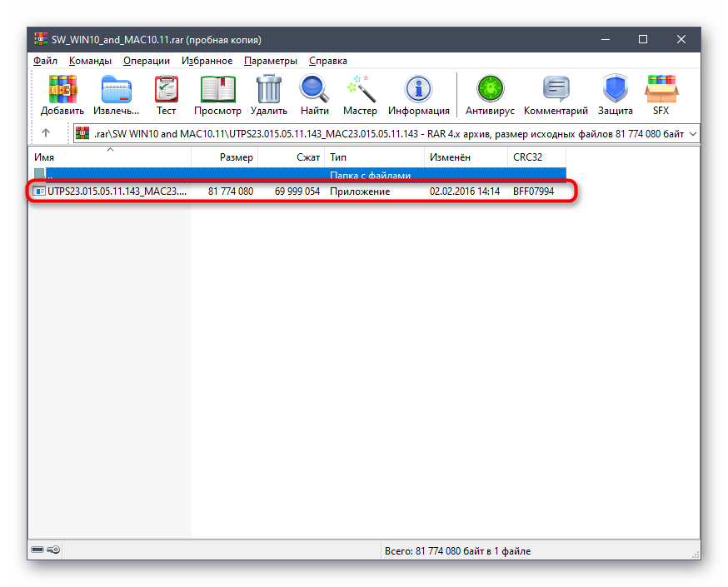Click the Папка с файлами type label
This screenshot has height=587, width=728.
pos(370,176)
